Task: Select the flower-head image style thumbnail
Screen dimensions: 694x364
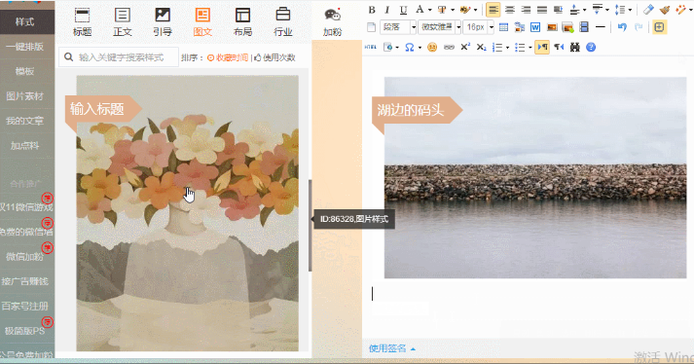Action: pos(188,213)
